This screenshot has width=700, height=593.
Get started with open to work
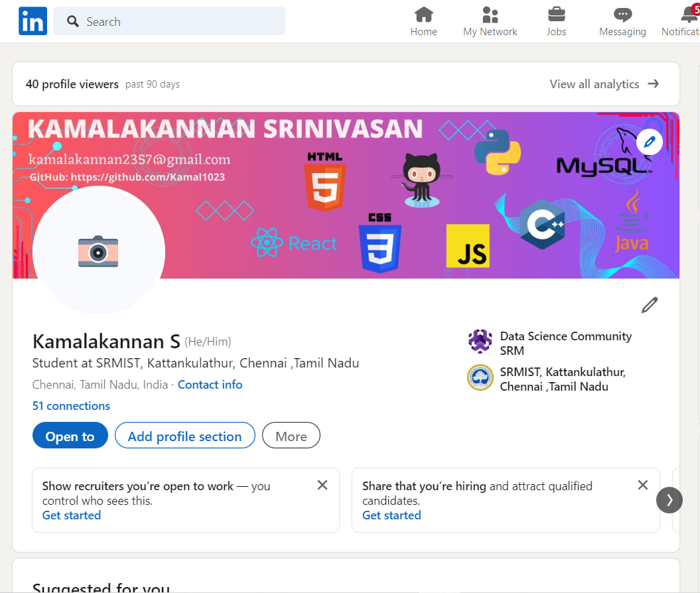(x=72, y=515)
